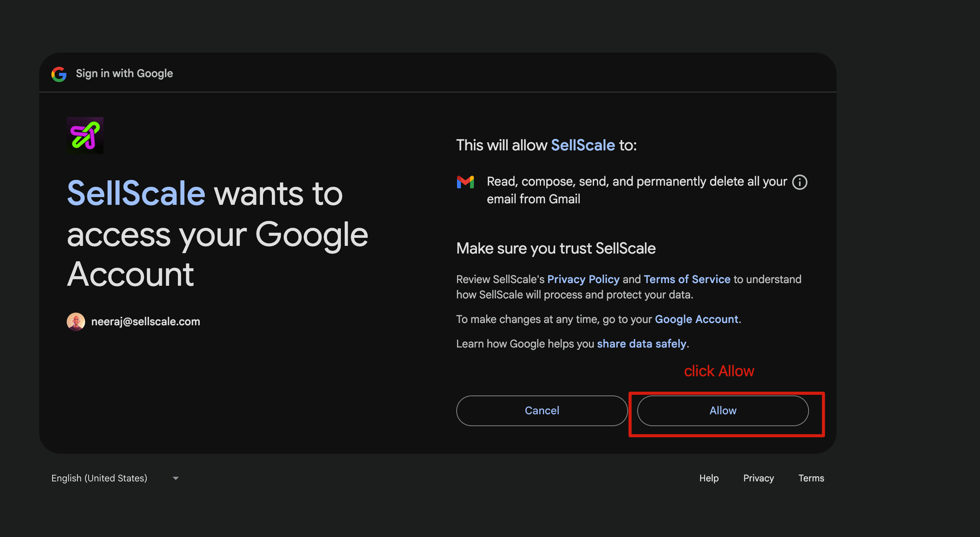Image resolution: width=980 pixels, height=537 pixels.
Task: Click the SellScale app logo
Action: tap(85, 135)
